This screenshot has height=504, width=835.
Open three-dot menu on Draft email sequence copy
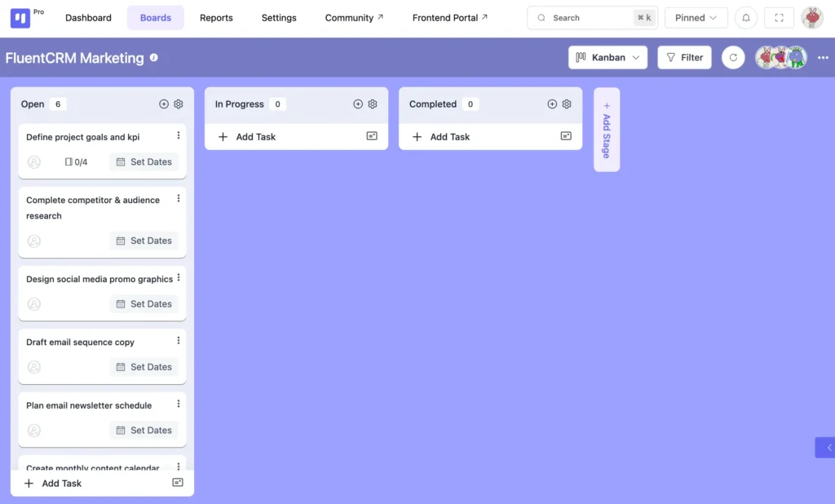click(x=179, y=341)
